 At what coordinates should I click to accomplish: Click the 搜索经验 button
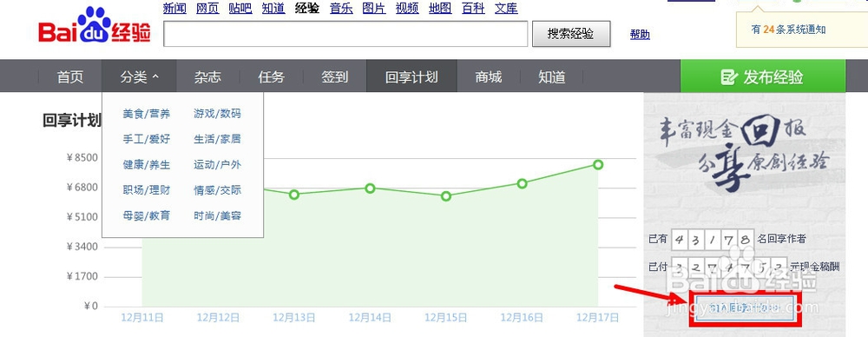click(571, 34)
